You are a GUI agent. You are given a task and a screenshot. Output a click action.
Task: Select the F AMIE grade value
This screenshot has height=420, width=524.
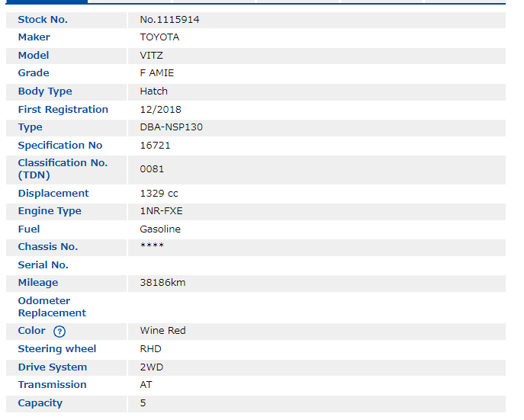[x=157, y=73]
